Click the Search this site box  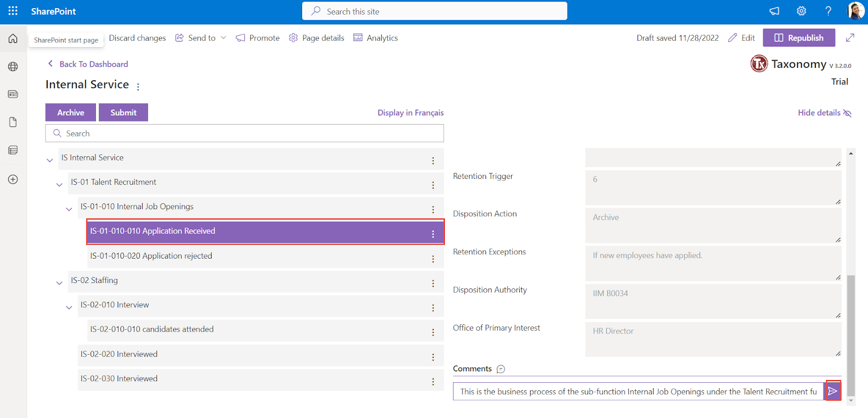(435, 11)
